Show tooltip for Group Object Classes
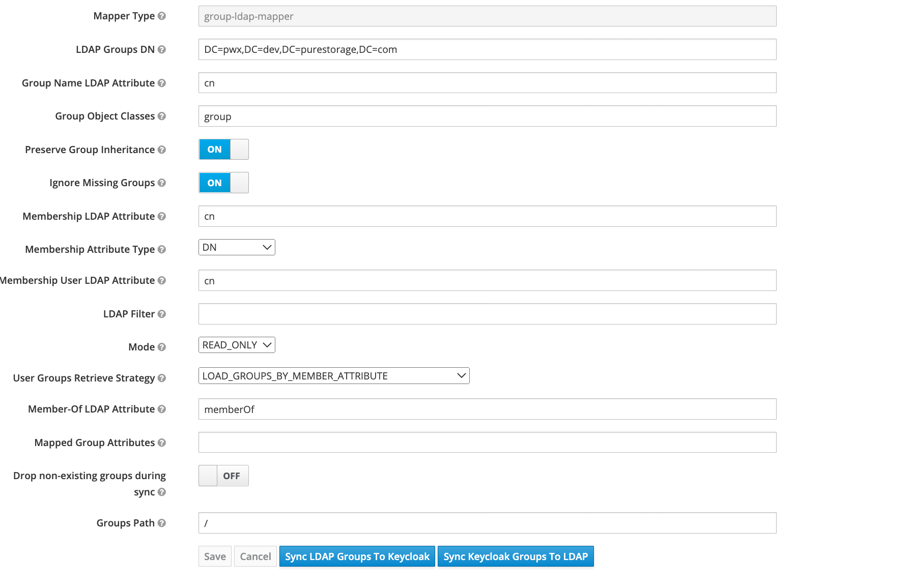 [x=162, y=116]
